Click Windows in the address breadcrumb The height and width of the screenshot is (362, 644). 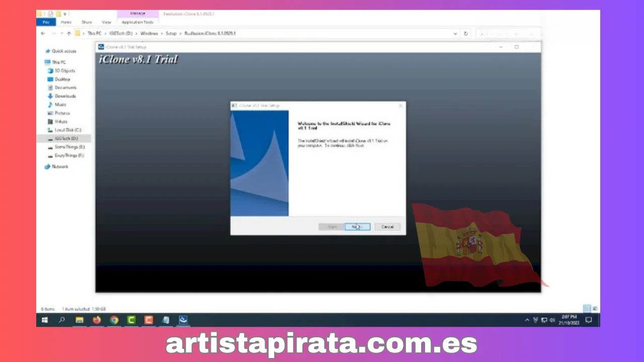coord(149,33)
